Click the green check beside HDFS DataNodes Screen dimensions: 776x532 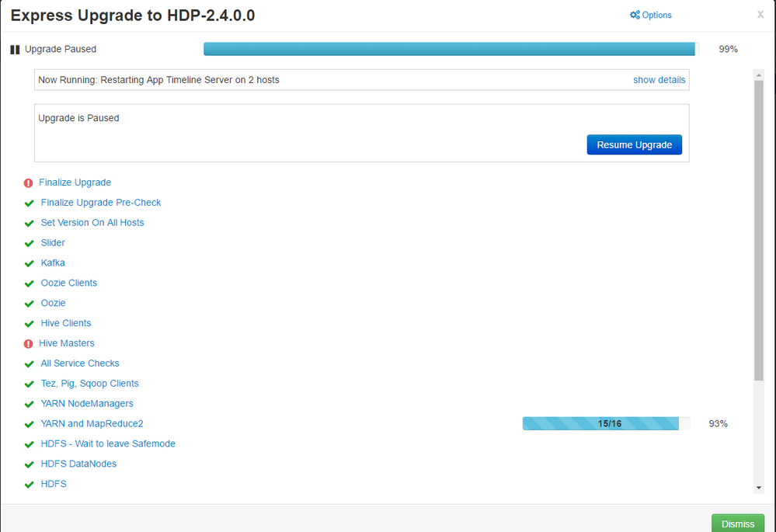pos(30,464)
